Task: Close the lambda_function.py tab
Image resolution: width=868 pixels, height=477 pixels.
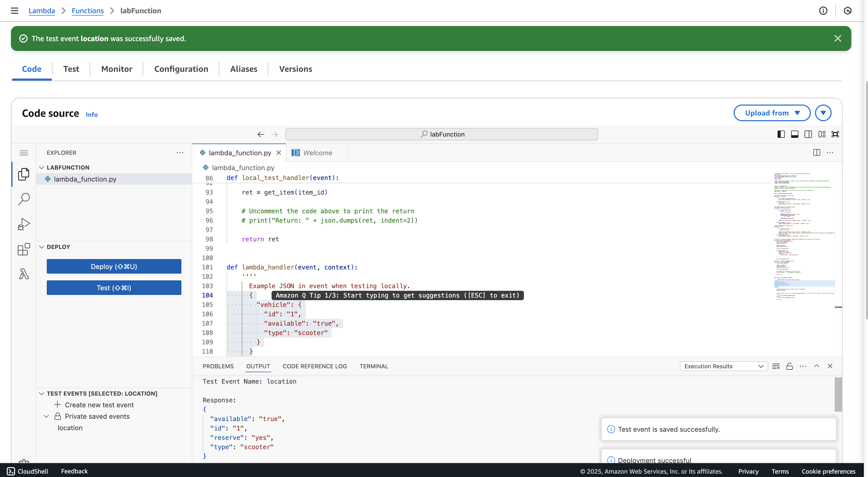Action: [x=279, y=153]
